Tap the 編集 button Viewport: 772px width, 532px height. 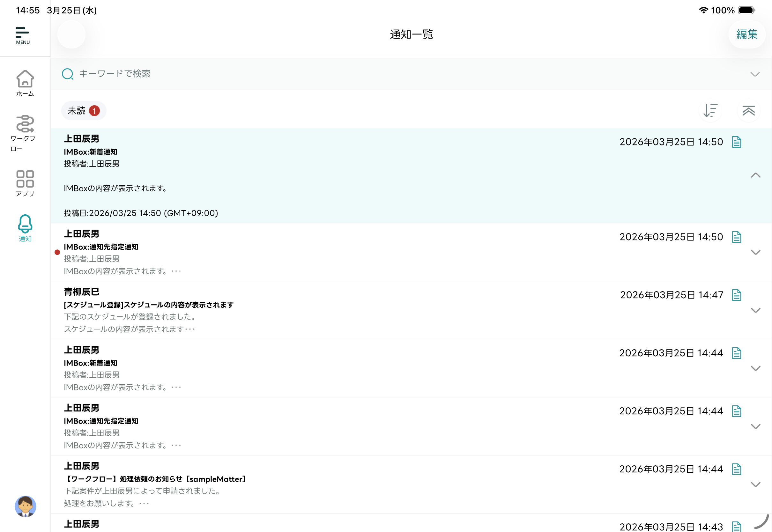click(747, 34)
